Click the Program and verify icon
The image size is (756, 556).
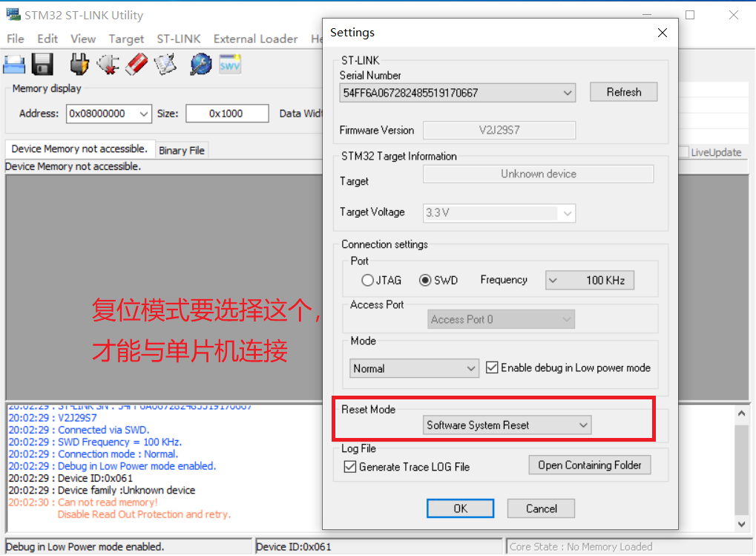click(x=165, y=65)
